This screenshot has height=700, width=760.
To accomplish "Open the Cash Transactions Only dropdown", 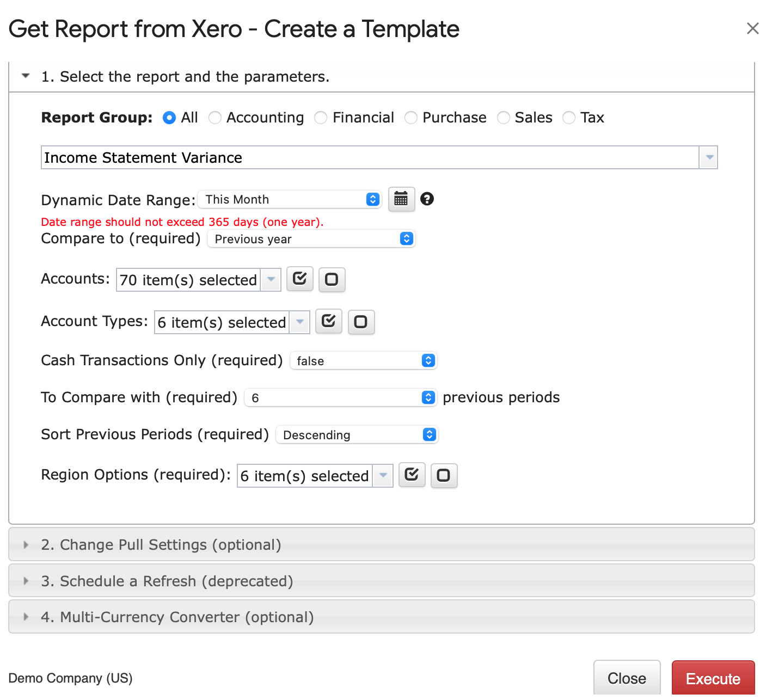I will coord(363,361).
